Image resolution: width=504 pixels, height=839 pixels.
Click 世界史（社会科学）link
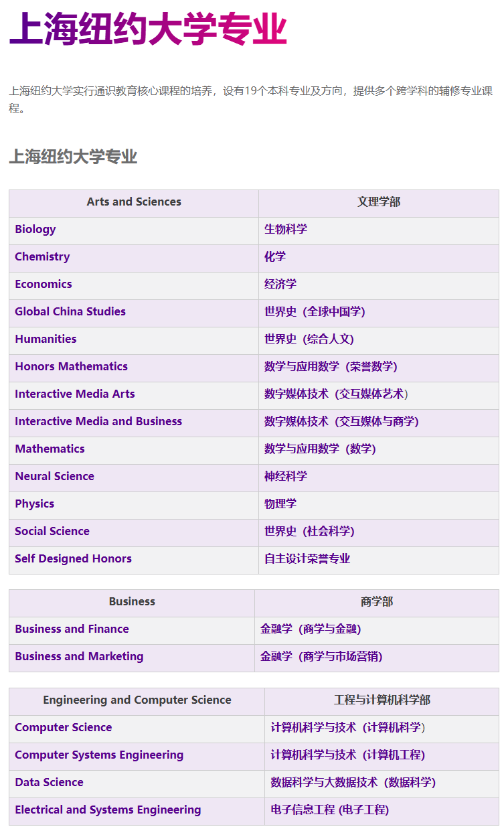[309, 531]
